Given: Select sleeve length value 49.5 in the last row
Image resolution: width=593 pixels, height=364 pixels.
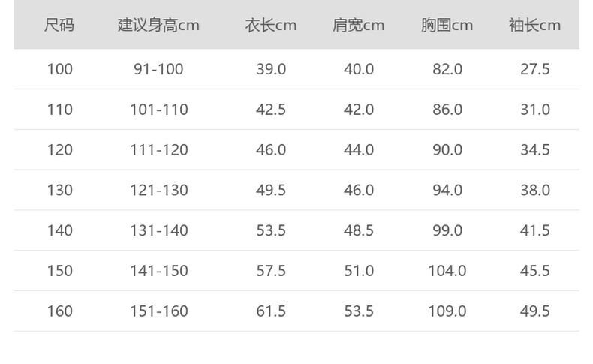Looking at the screenshot, I should click(x=535, y=311).
